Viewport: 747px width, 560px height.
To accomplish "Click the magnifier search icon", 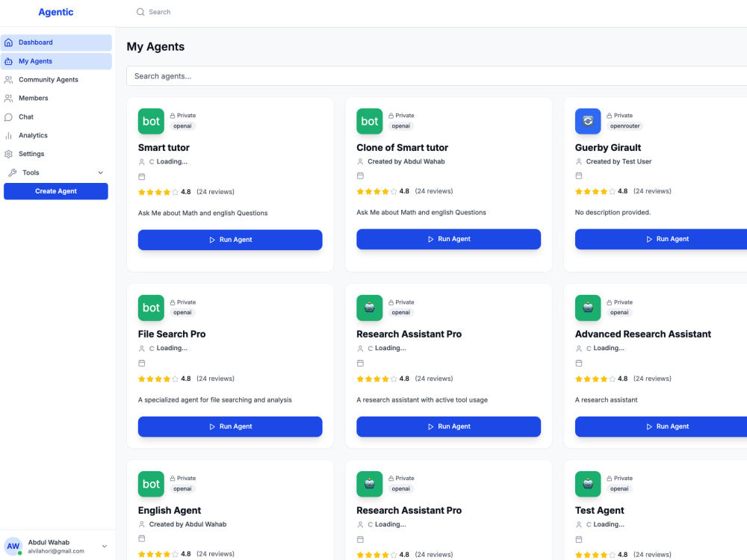I will 140,12.
